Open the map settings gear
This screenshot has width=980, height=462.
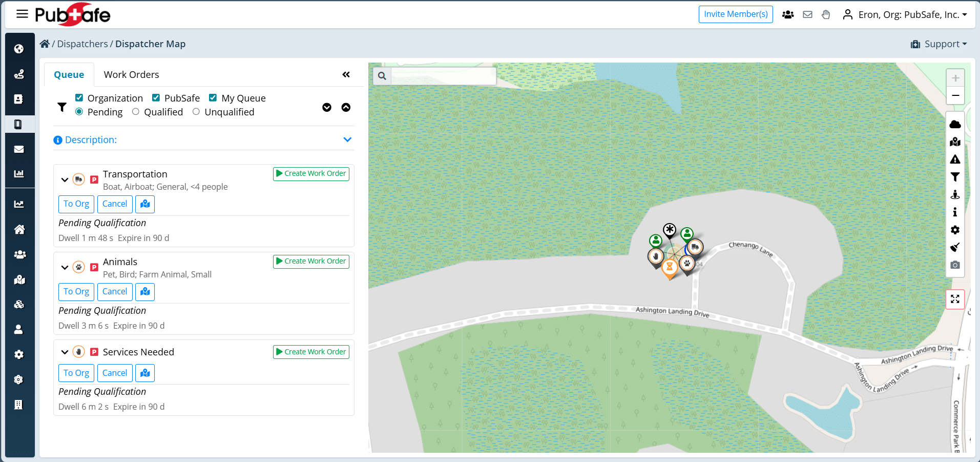[x=955, y=230]
